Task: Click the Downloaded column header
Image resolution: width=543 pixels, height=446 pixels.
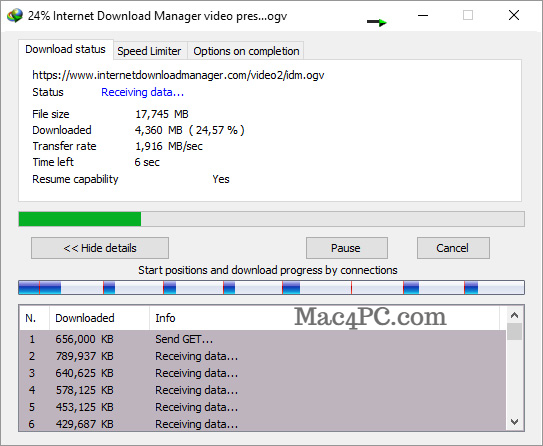Action: pos(99,318)
